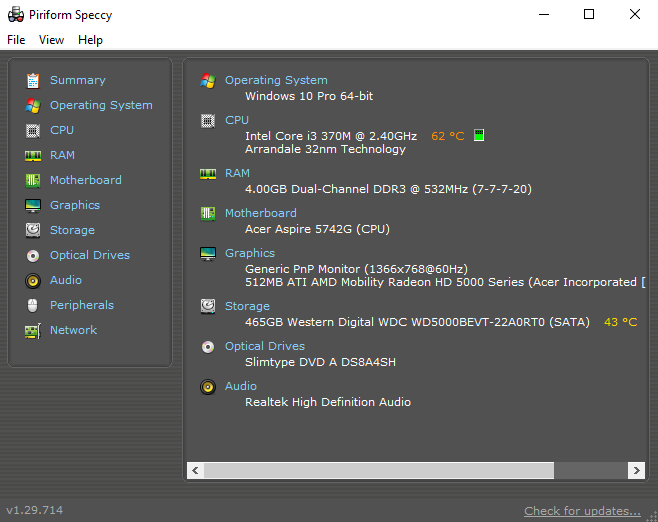658x522 pixels.
Task: Open Optical Drives from sidebar
Action: click(x=90, y=255)
